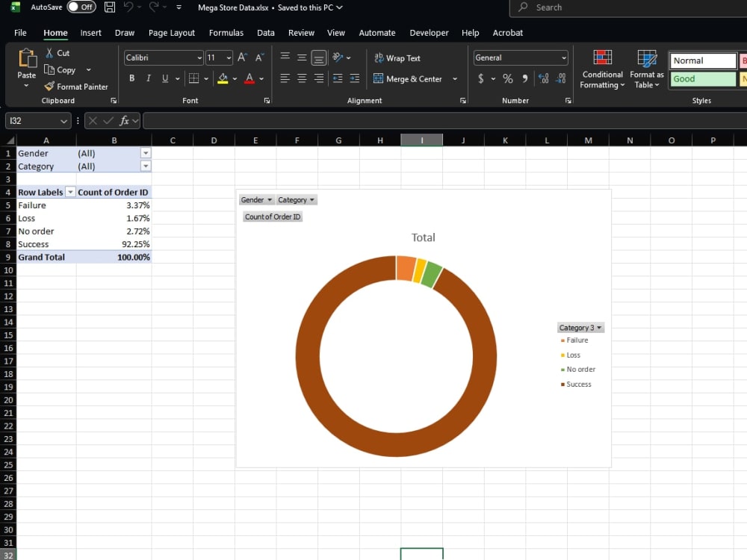Image resolution: width=747 pixels, height=560 pixels.
Task: Click the Orientation text angle icon
Action: click(x=338, y=57)
